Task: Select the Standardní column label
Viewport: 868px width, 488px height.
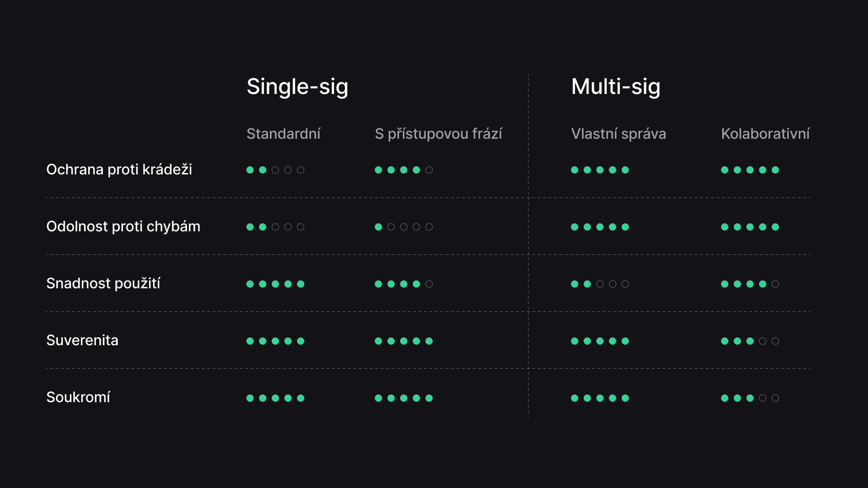Action: [283, 134]
